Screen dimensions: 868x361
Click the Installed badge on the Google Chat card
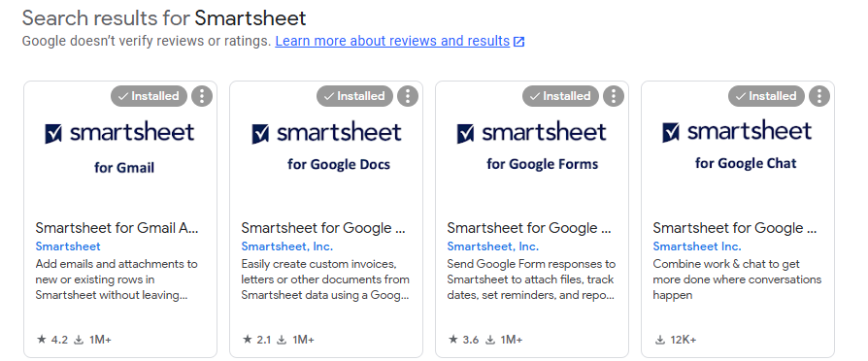point(767,96)
